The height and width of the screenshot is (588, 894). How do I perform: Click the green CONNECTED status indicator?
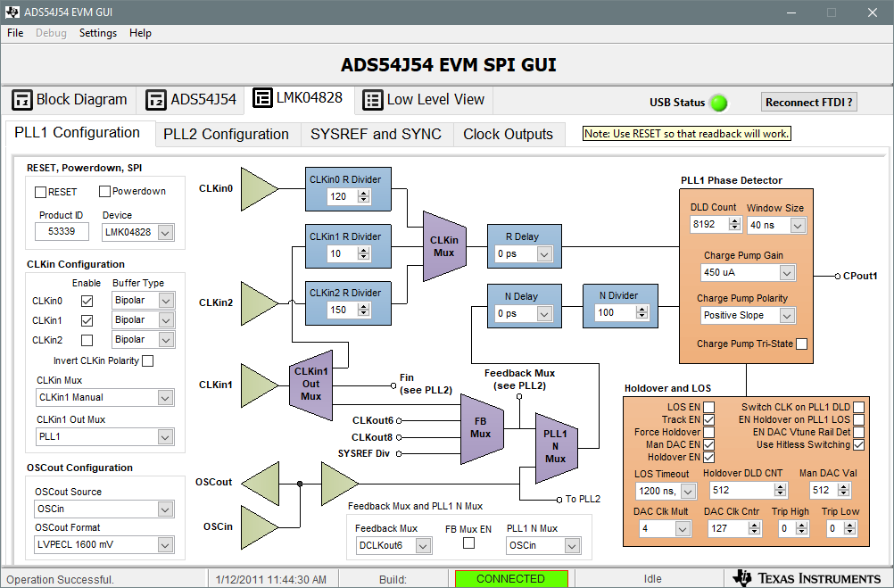click(511, 579)
